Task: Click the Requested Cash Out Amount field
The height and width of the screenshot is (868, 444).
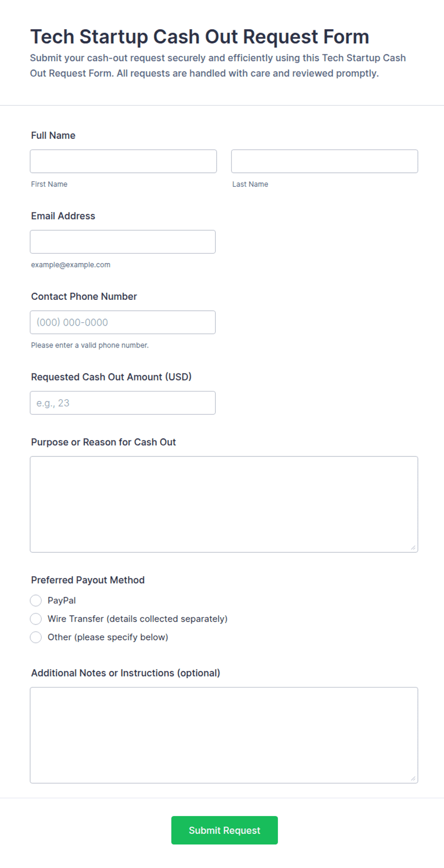Action: click(x=123, y=403)
